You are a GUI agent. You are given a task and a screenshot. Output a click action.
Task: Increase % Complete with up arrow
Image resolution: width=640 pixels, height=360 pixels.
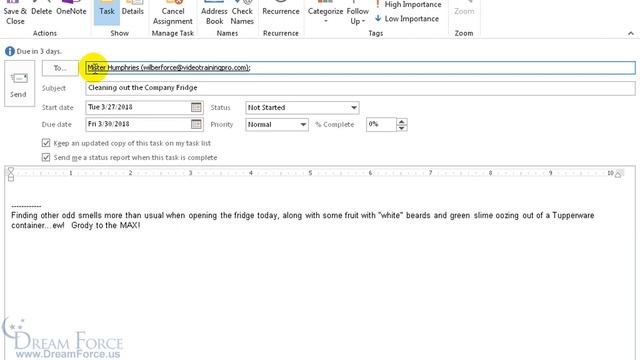402,121
